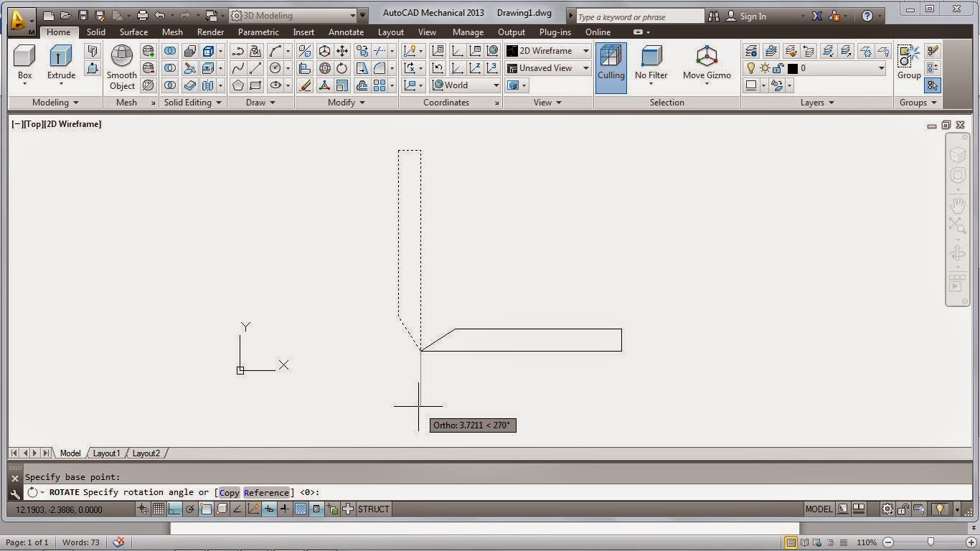Click the solid Union icon
980x551 pixels.
coord(170,50)
